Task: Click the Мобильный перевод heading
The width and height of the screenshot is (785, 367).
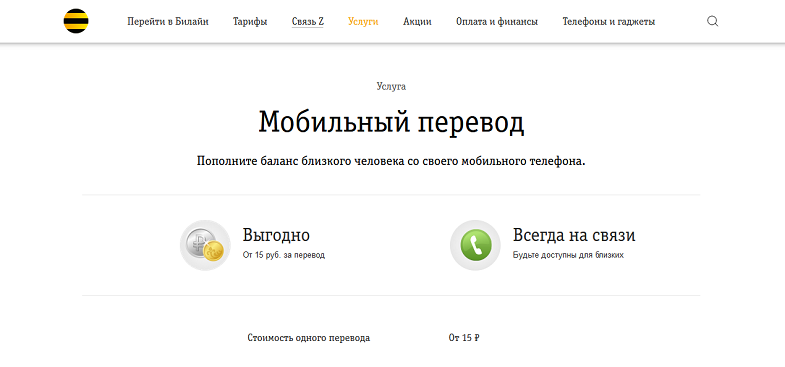Action: (391, 122)
